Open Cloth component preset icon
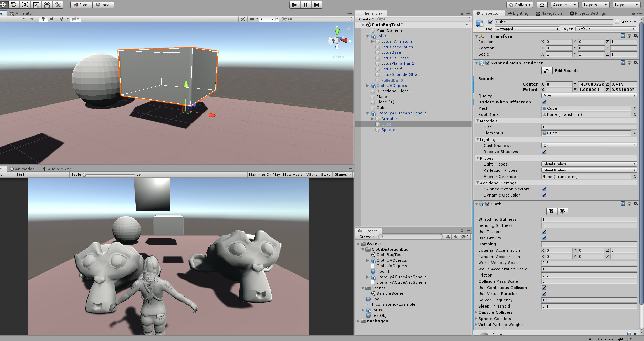Screen dimensions: 644x341 (x=630, y=204)
